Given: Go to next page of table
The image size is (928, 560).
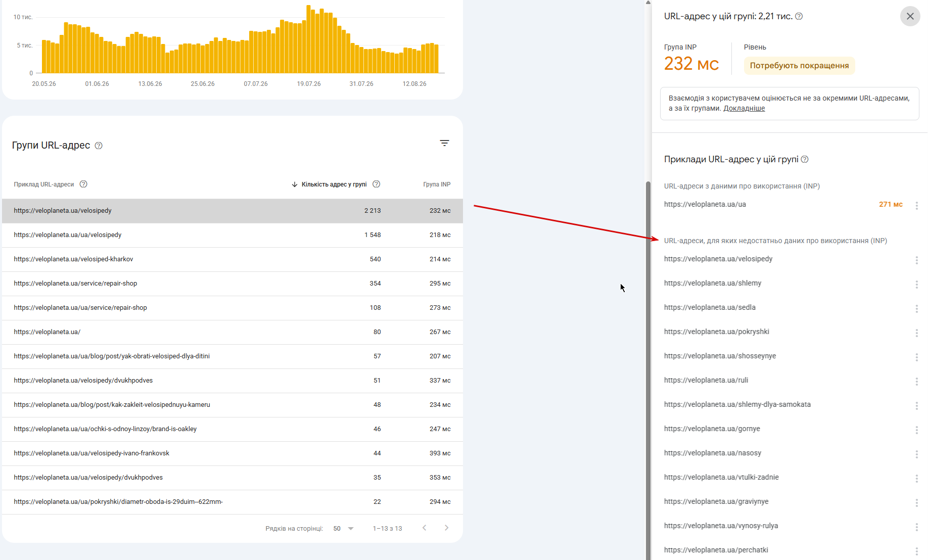Looking at the screenshot, I should (446, 528).
